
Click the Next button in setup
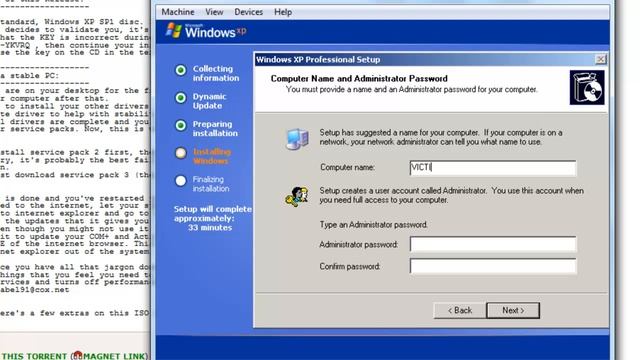(513, 310)
